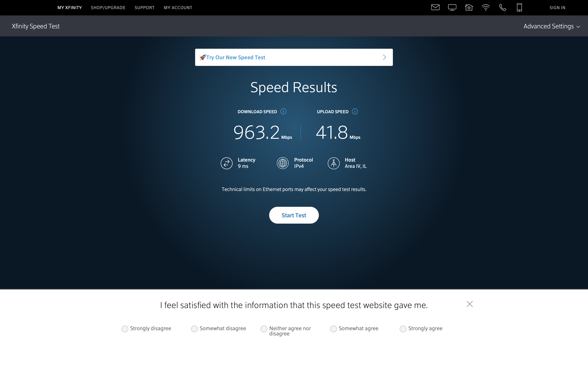Image resolution: width=588 pixels, height=368 pixels.
Task: Click the UPLOAD SPEED label
Action: 333,112
